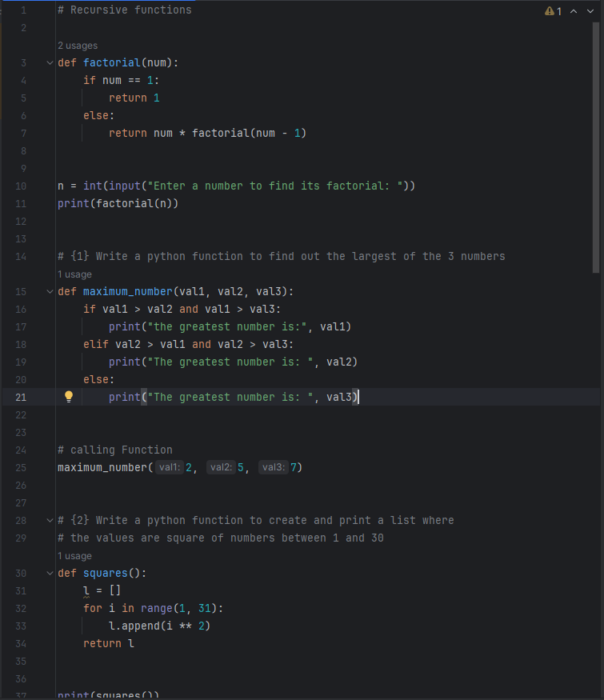Jump to previous highlighted error arrow
Image resolution: width=604 pixels, height=700 pixels.
[x=574, y=11]
